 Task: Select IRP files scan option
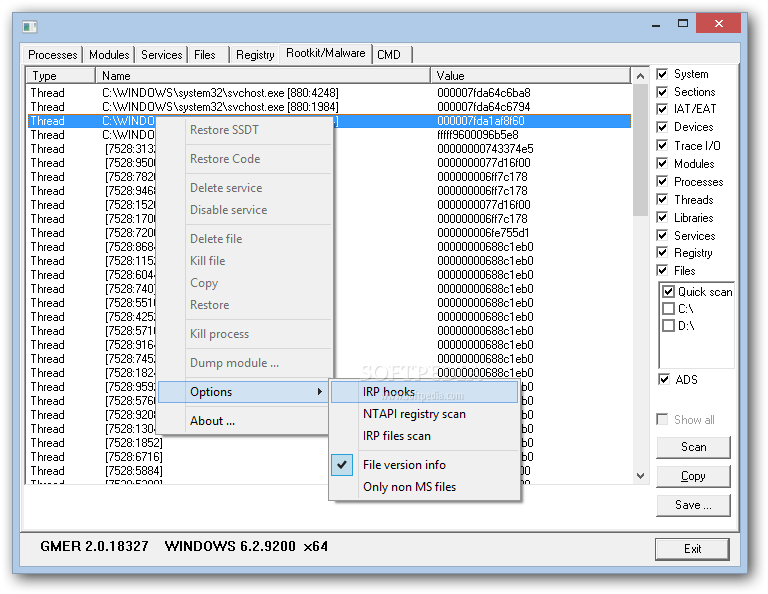point(424,436)
